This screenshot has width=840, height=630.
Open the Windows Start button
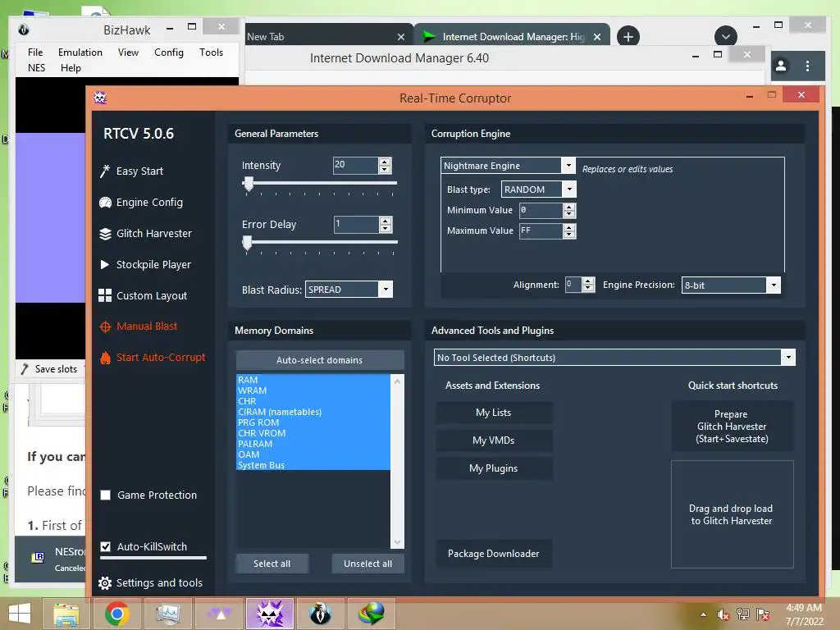pos(20,614)
